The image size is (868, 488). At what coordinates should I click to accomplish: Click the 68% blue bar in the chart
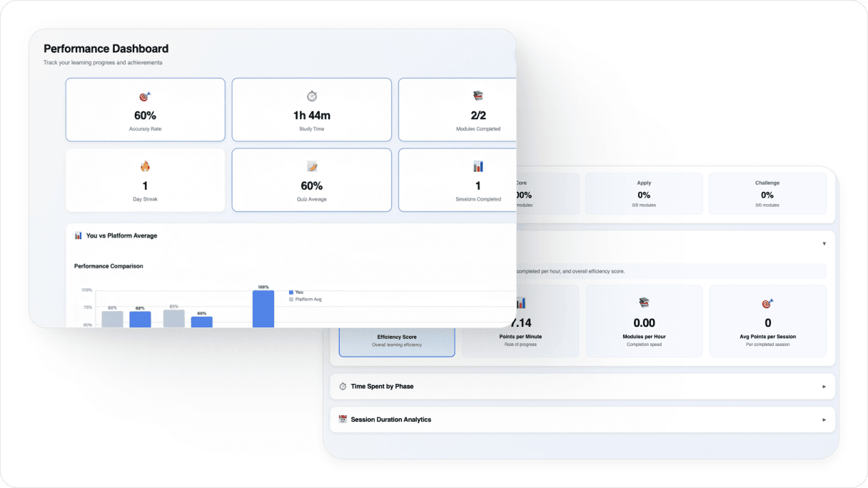140,319
